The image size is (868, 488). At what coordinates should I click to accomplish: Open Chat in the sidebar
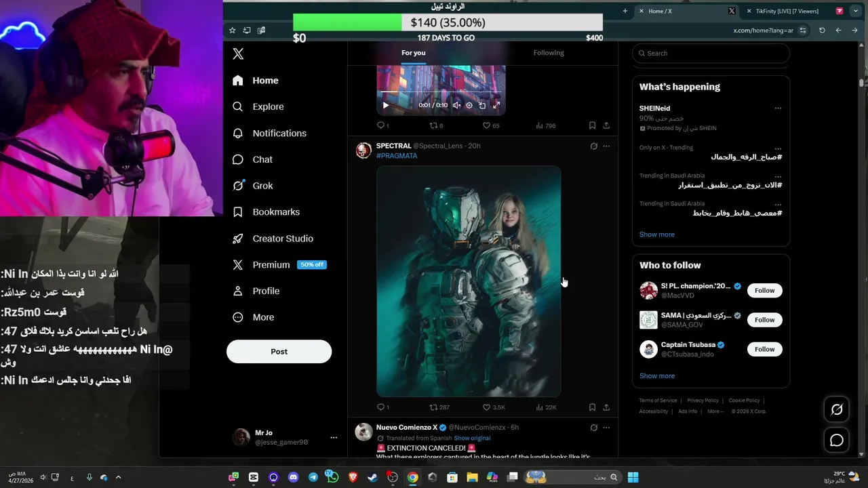[x=252, y=159]
